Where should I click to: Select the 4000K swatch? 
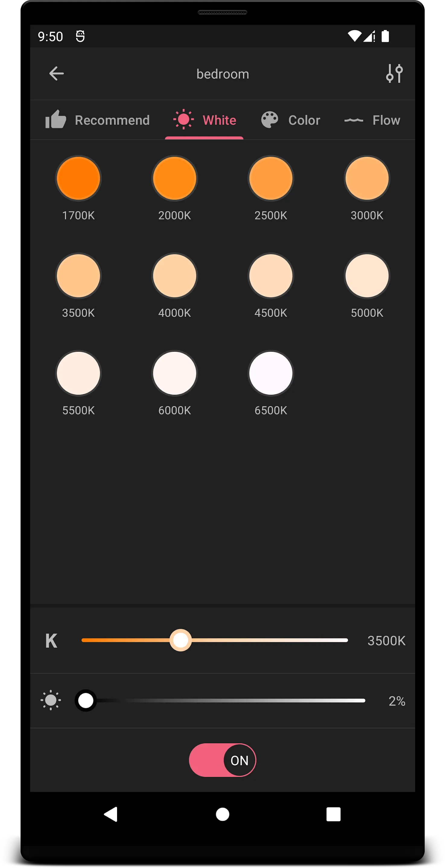(174, 276)
